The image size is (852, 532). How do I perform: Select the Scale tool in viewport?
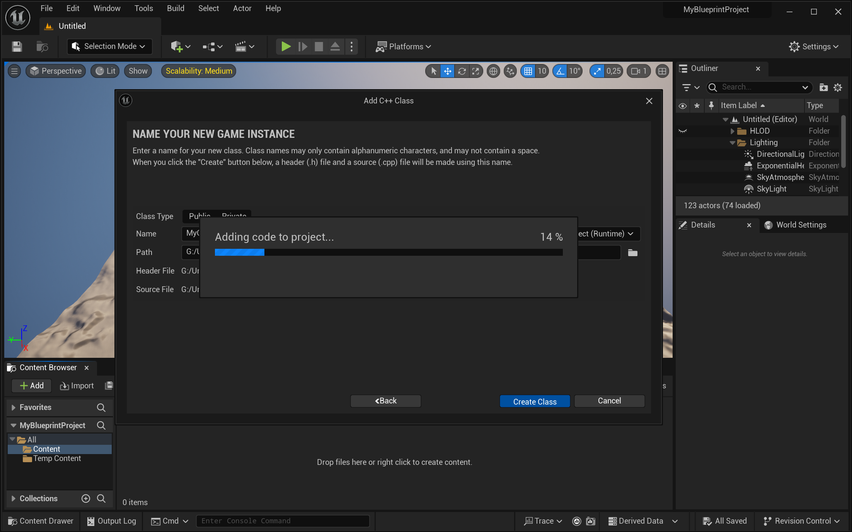tap(475, 71)
